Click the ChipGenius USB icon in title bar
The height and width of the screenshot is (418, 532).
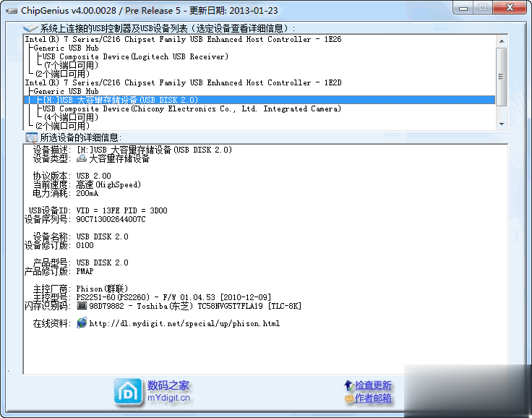click(12, 11)
